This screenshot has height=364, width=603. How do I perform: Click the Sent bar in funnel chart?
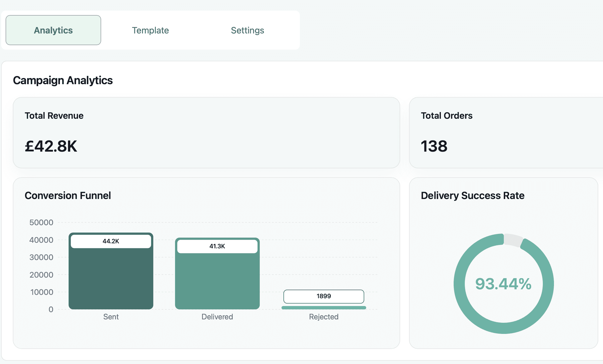[x=111, y=279]
